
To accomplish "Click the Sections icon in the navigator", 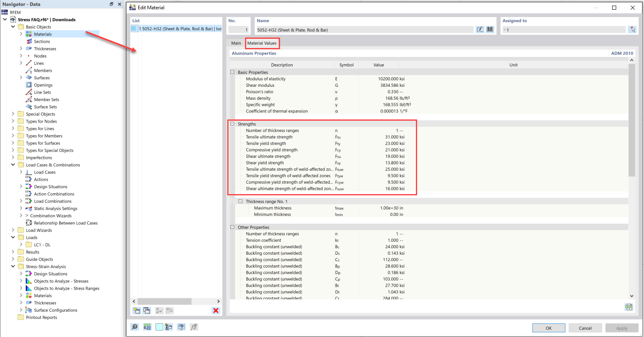I will (29, 42).
